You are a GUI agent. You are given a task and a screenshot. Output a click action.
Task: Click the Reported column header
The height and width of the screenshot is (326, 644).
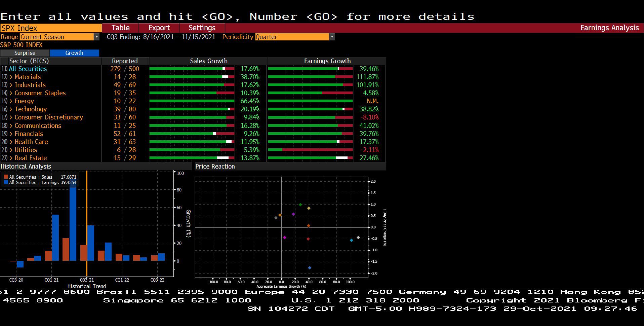pyautogui.click(x=125, y=61)
